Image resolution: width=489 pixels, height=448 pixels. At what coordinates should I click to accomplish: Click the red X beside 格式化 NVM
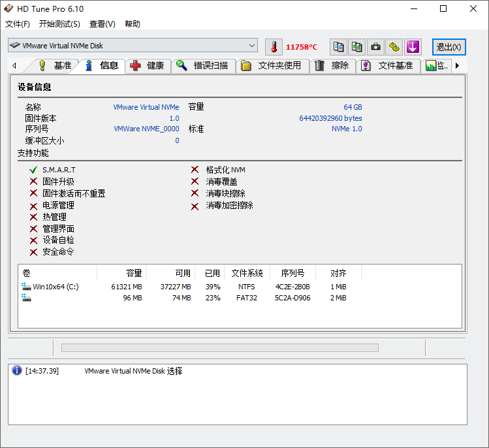click(x=195, y=169)
